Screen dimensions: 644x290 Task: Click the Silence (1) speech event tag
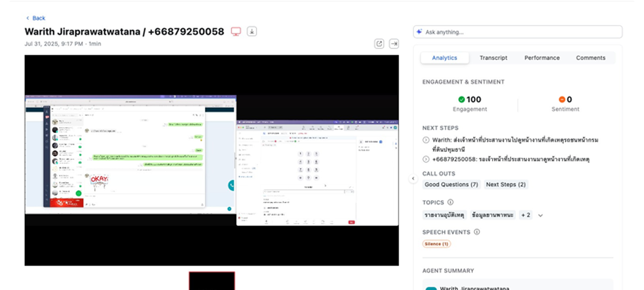[436, 244]
